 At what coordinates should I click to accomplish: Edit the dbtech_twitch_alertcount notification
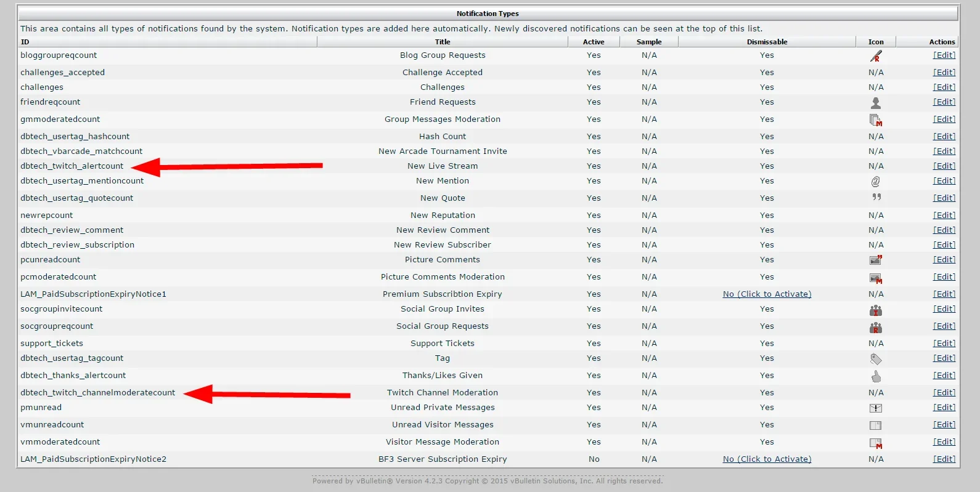(944, 166)
